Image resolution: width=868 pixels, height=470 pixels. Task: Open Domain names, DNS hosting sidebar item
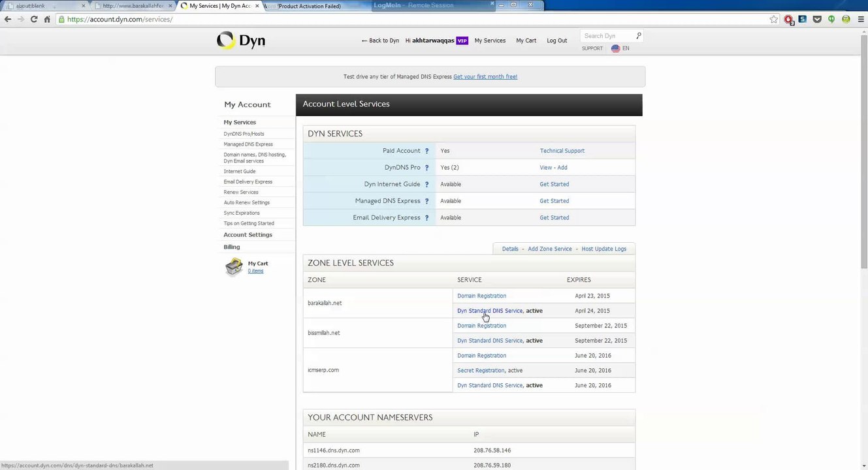[x=255, y=158]
